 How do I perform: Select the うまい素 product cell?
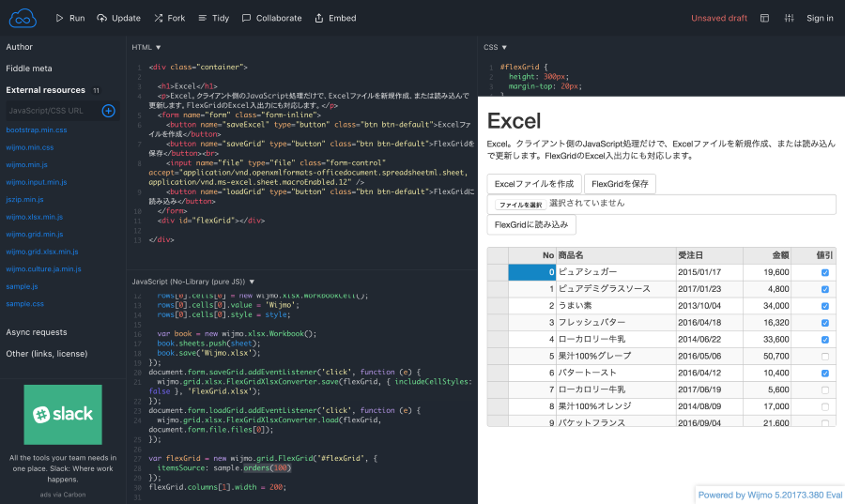pos(616,305)
